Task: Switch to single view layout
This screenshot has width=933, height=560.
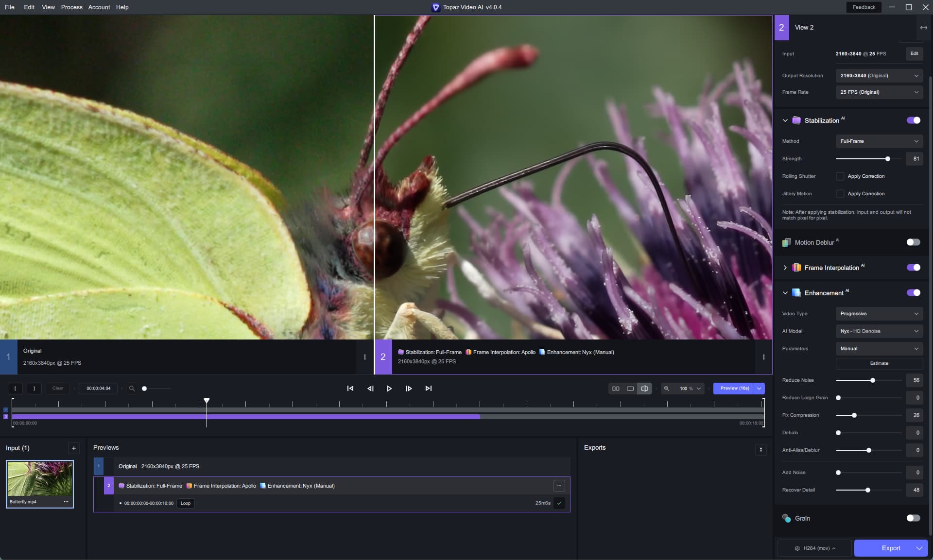Action: coord(630,389)
